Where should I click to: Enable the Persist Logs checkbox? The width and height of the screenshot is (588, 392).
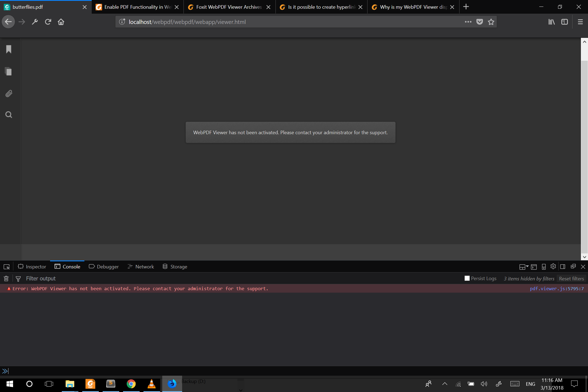click(467, 278)
